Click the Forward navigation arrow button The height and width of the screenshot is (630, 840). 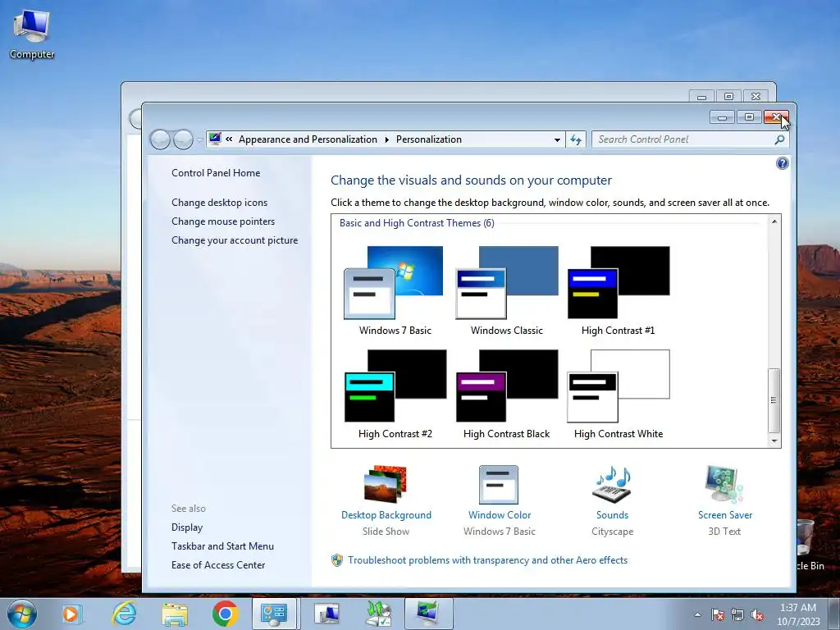[183, 139]
